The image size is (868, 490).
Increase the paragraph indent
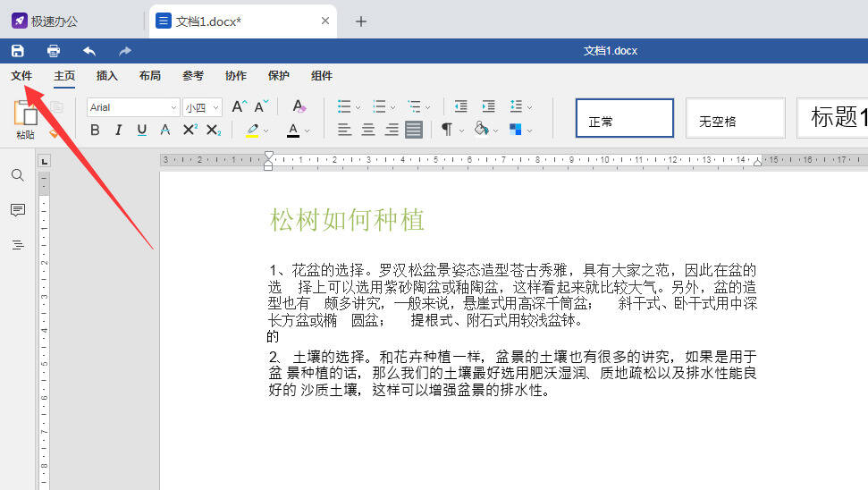[489, 106]
